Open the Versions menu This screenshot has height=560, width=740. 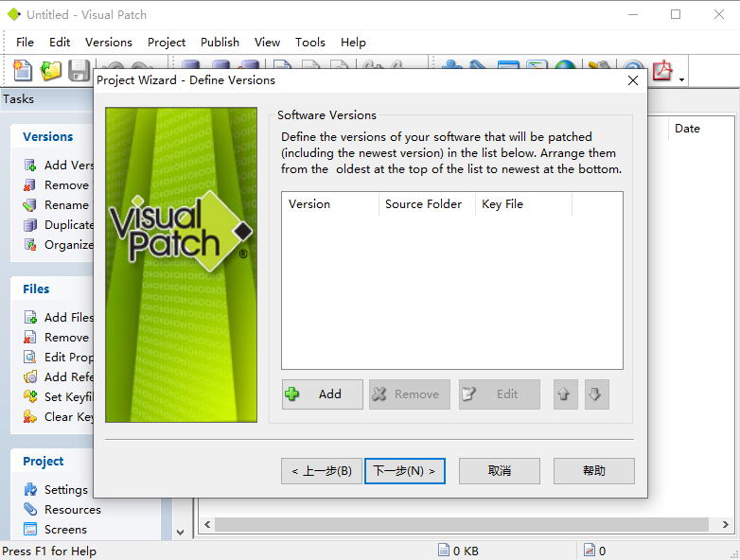click(109, 43)
